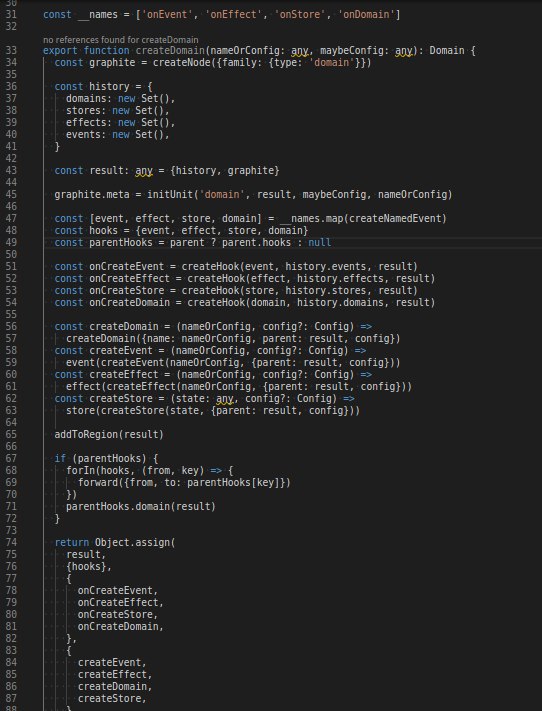Click 'createEvent' constant name on line 58
The height and width of the screenshot is (711, 542).
tap(121, 351)
